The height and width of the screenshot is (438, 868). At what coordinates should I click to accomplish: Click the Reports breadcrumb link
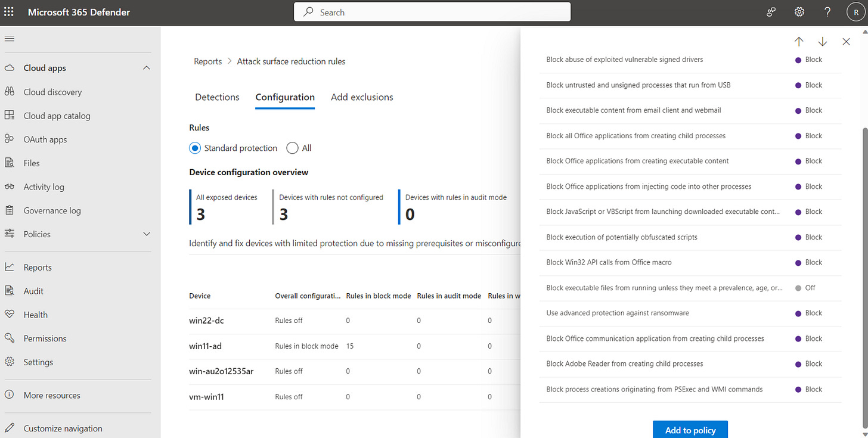pyautogui.click(x=207, y=61)
